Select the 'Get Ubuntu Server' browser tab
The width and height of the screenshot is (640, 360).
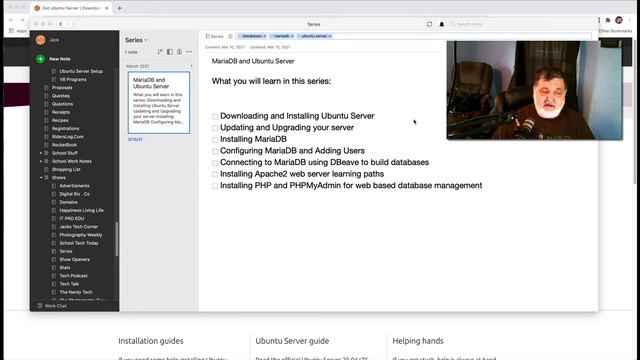71,8
